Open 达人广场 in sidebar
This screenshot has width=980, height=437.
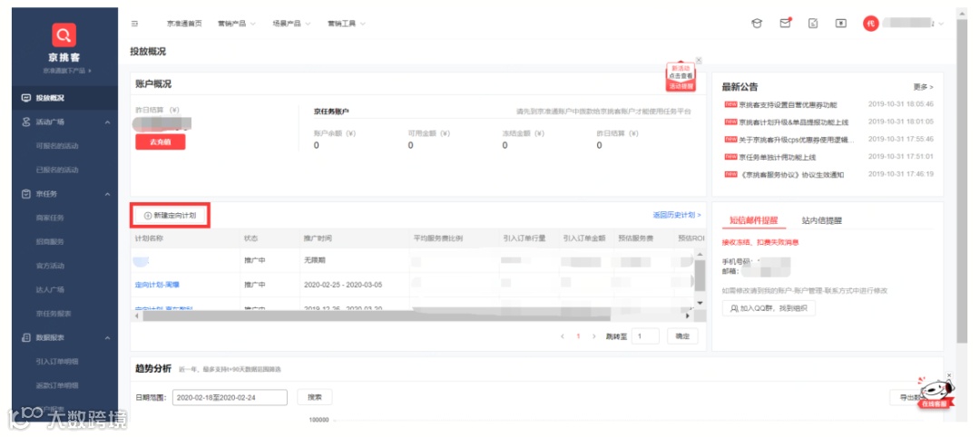[x=50, y=289]
